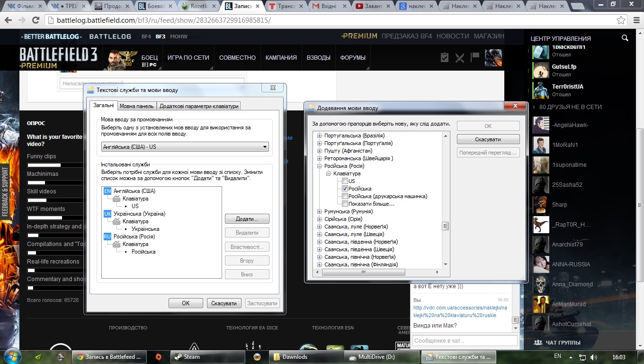
Task: Click the flag icon in Battlelog header
Action: click(x=474, y=57)
